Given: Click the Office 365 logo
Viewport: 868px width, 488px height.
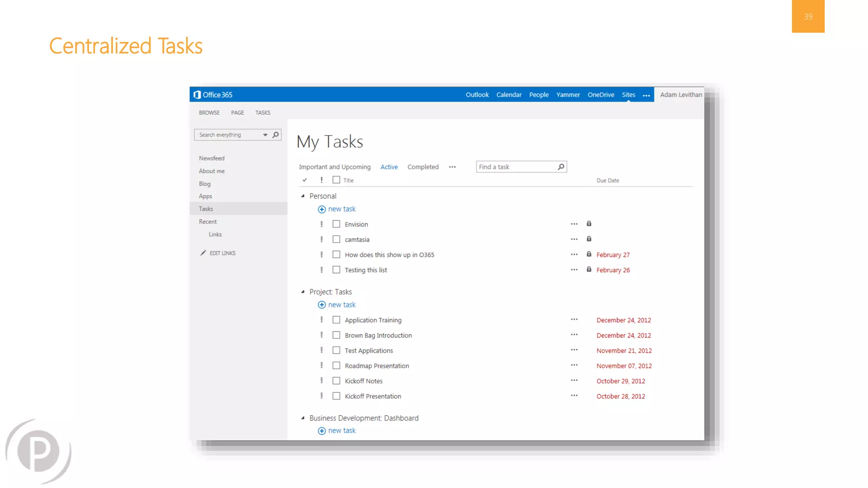Looking at the screenshot, I should click(x=213, y=94).
